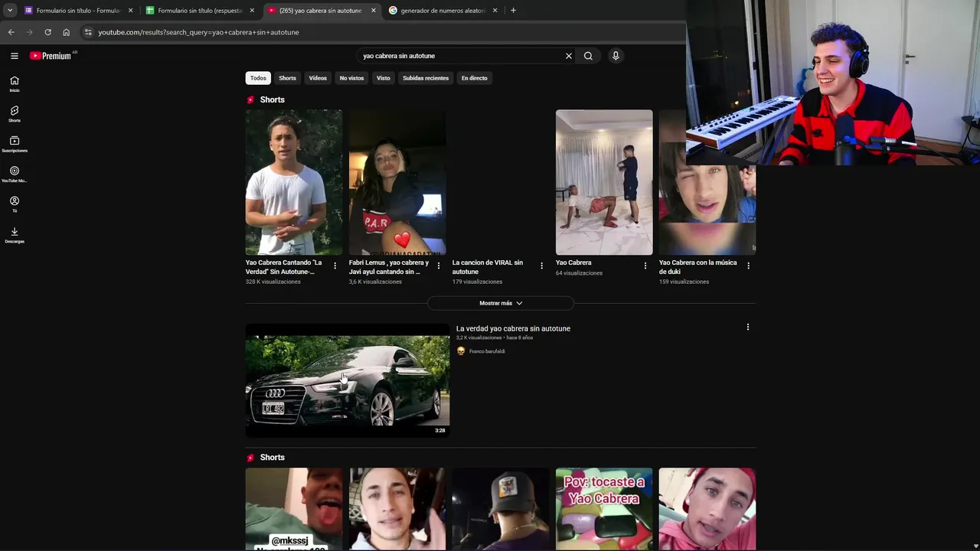Open Inicio in the sidebar
980x551 pixels.
point(15,84)
